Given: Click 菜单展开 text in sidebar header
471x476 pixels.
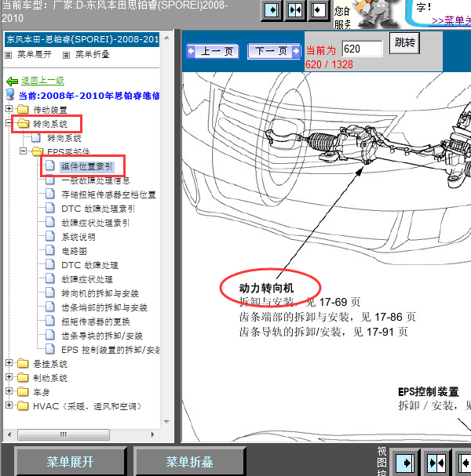Looking at the screenshot, I should point(35,55).
